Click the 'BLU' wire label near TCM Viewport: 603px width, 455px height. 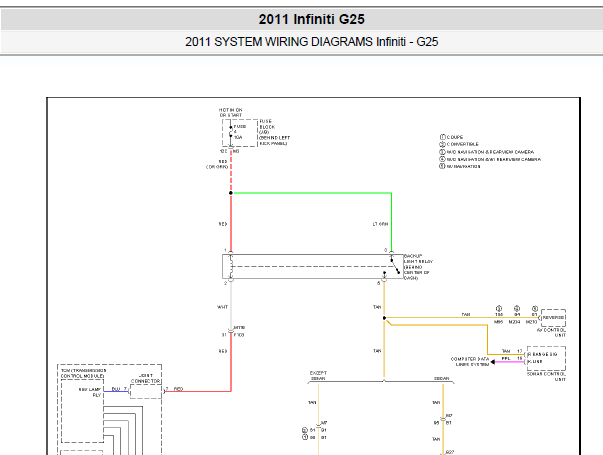[115, 389]
